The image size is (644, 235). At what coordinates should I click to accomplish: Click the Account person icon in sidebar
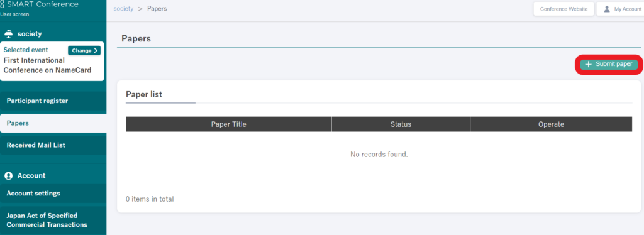click(x=8, y=175)
